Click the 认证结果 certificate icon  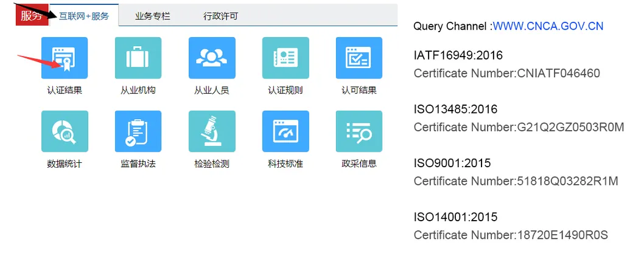pos(64,58)
